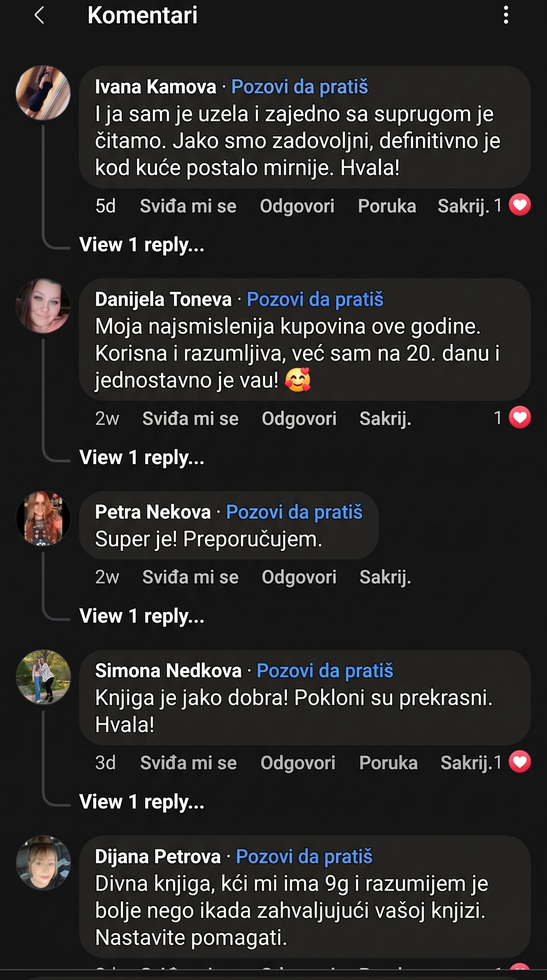
Task: Expand the reply under Ivana Kamova's comment
Action: 142,245
